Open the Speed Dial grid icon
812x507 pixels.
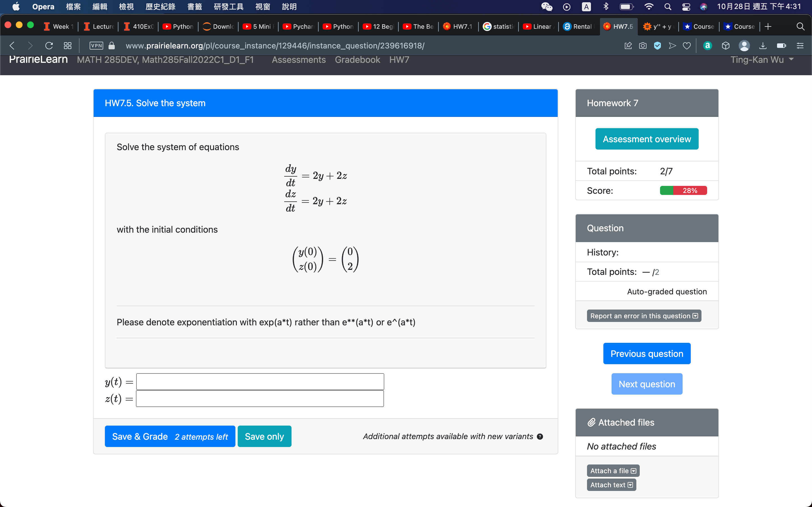pyautogui.click(x=67, y=46)
